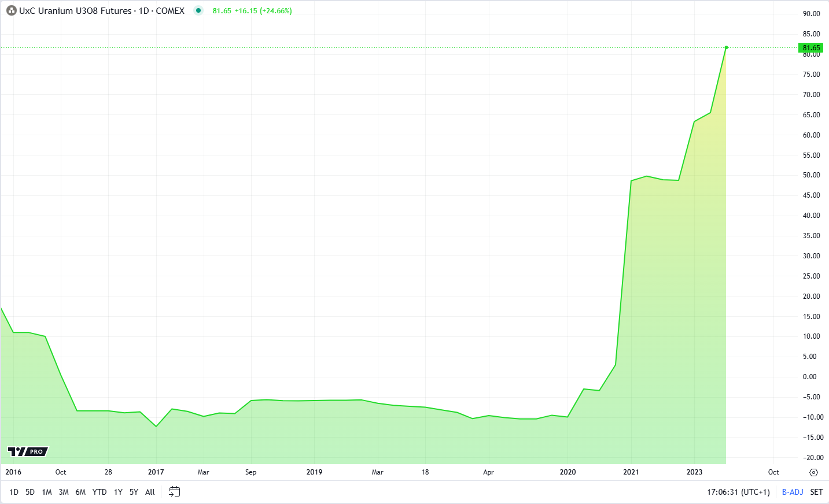Select the All time range
829x504 pixels.
150,492
